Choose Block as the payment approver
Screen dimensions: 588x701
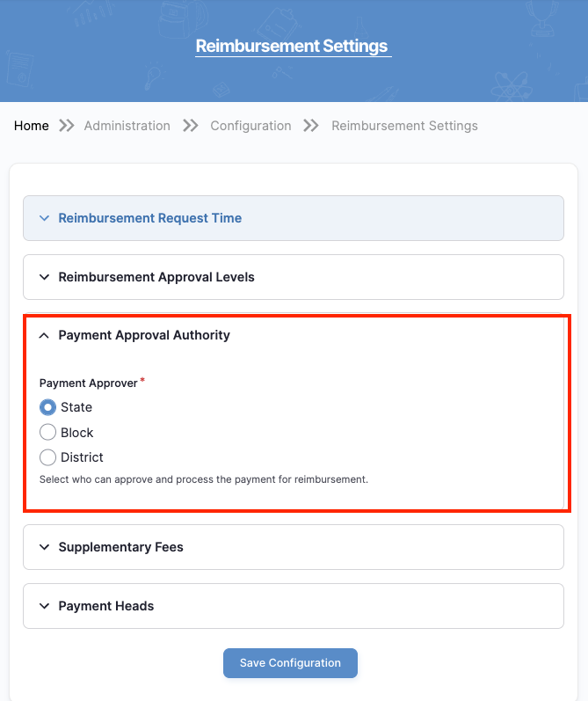click(x=48, y=433)
